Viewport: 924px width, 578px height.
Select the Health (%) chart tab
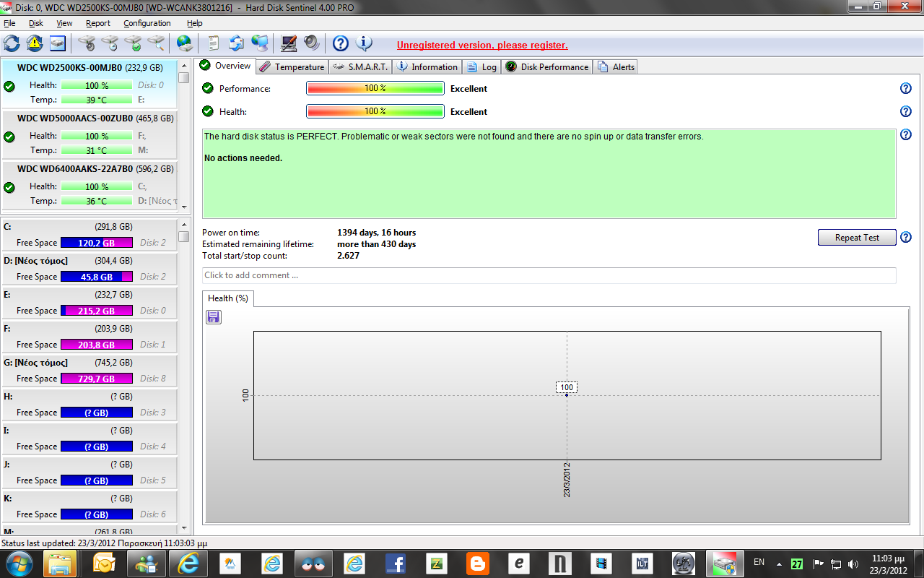[x=227, y=298]
